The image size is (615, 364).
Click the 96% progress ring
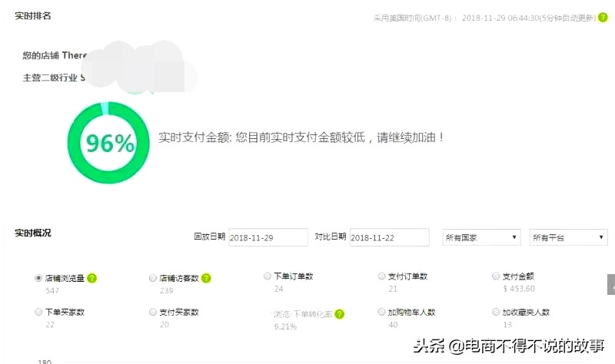pyautogui.click(x=108, y=143)
